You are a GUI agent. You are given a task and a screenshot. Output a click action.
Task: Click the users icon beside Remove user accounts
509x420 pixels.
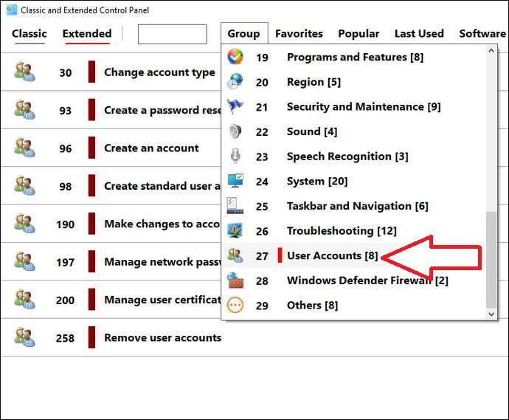[x=24, y=337]
